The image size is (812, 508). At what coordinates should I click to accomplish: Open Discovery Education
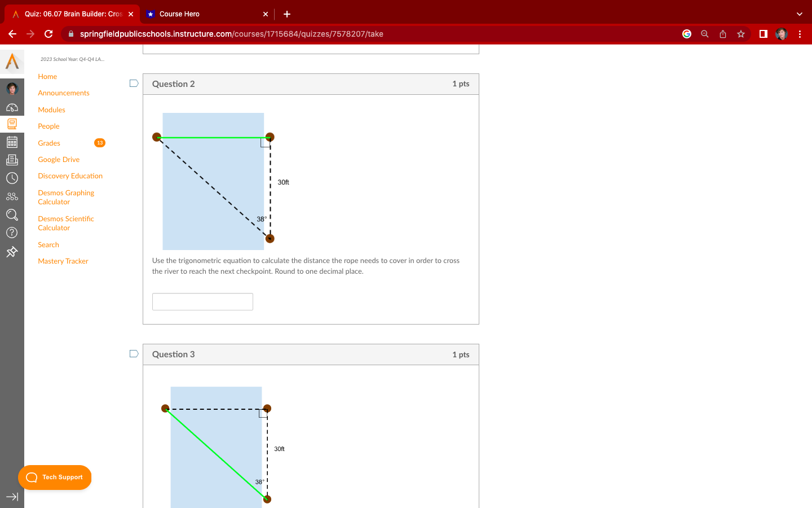coord(70,176)
